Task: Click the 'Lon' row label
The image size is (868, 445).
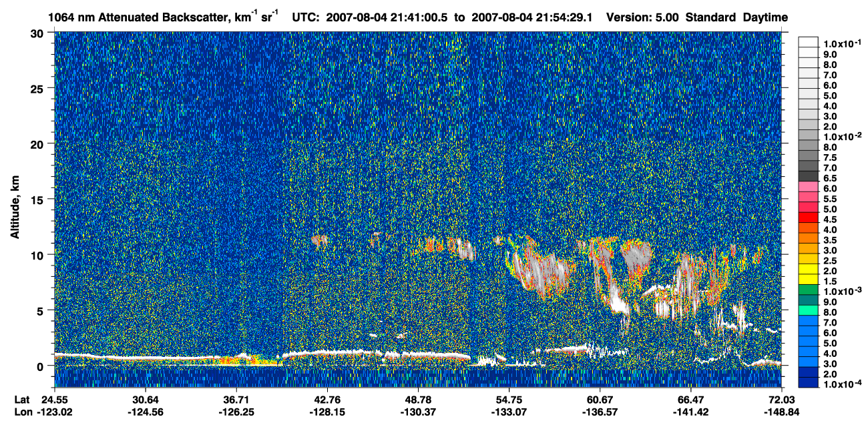Action: (23, 412)
